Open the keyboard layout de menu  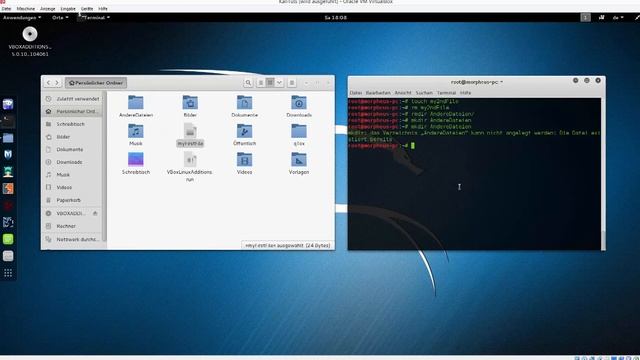(x=618, y=18)
